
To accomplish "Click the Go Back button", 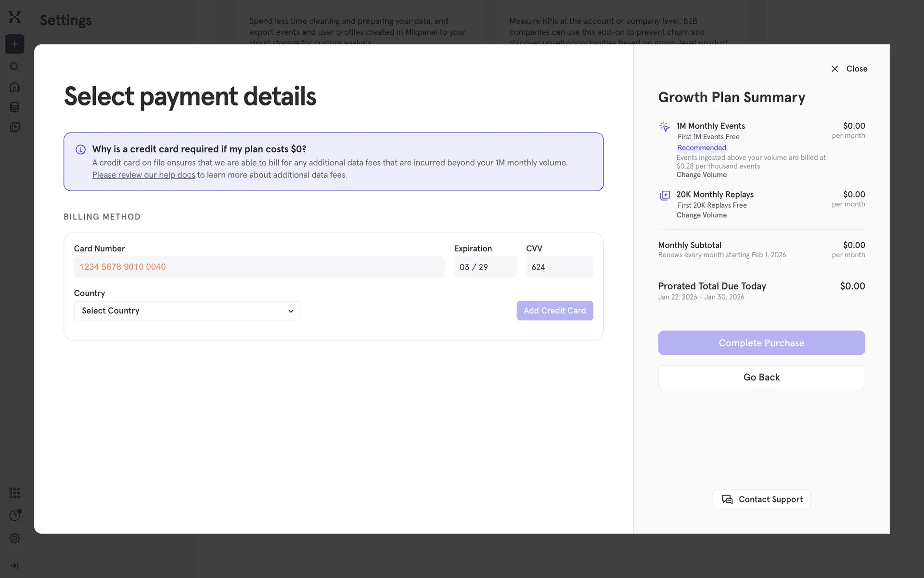I will coord(761,377).
